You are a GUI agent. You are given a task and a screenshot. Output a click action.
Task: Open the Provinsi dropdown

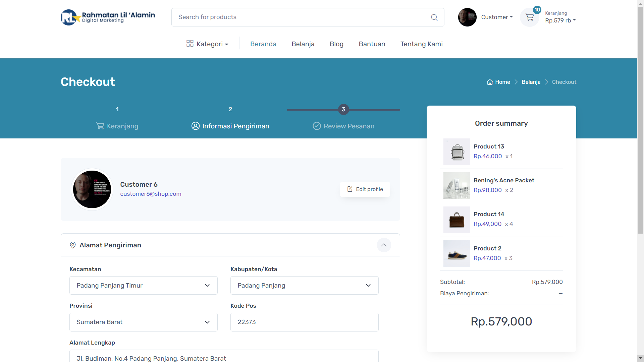(x=143, y=322)
